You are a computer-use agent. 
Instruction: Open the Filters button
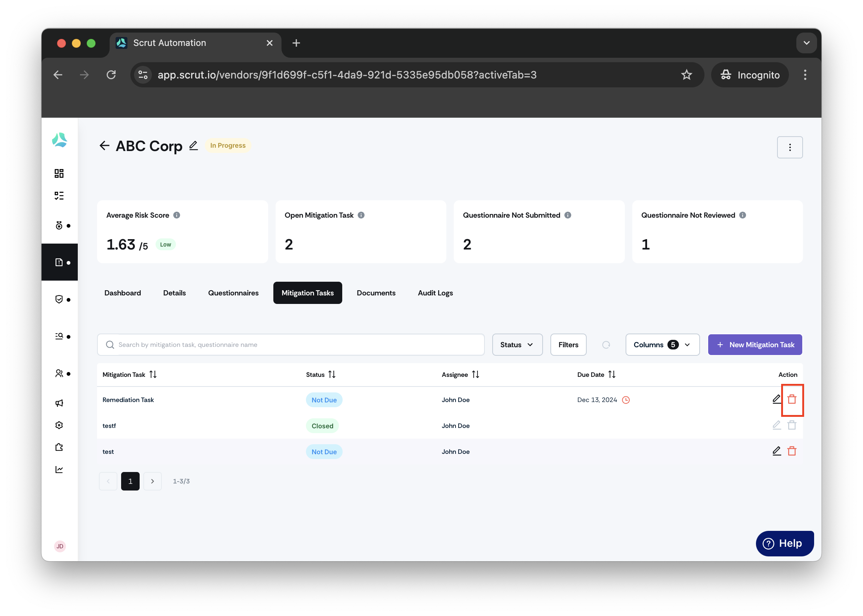(569, 345)
